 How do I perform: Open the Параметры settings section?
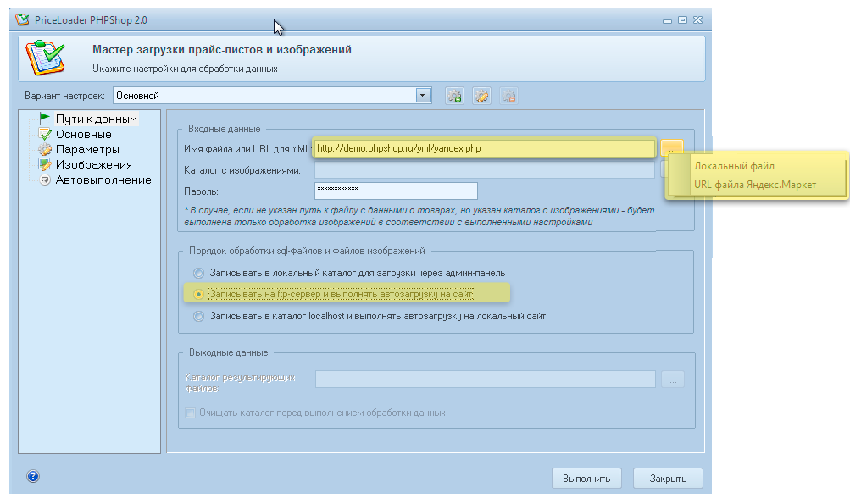click(x=87, y=149)
